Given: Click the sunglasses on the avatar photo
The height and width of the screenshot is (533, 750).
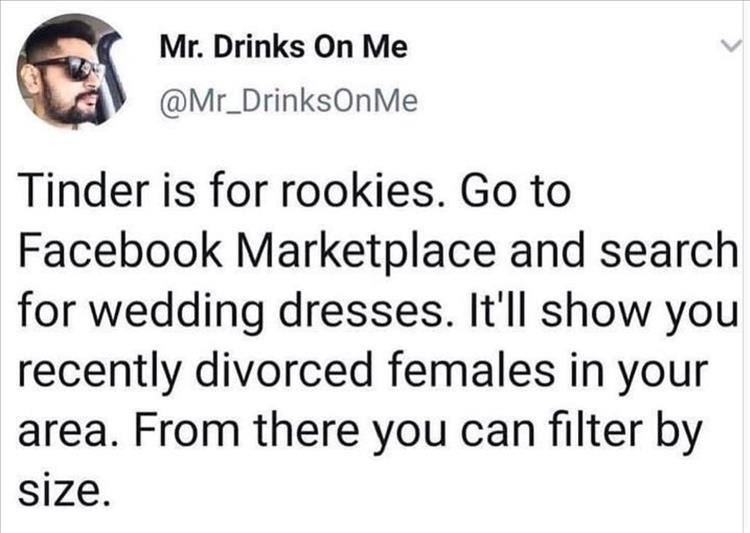Looking at the screenshot, I should [x=72, y=69].
